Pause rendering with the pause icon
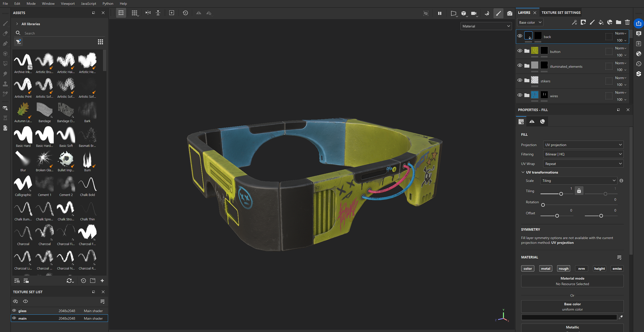This screenshot has height=332, width=644. point(439,13)
